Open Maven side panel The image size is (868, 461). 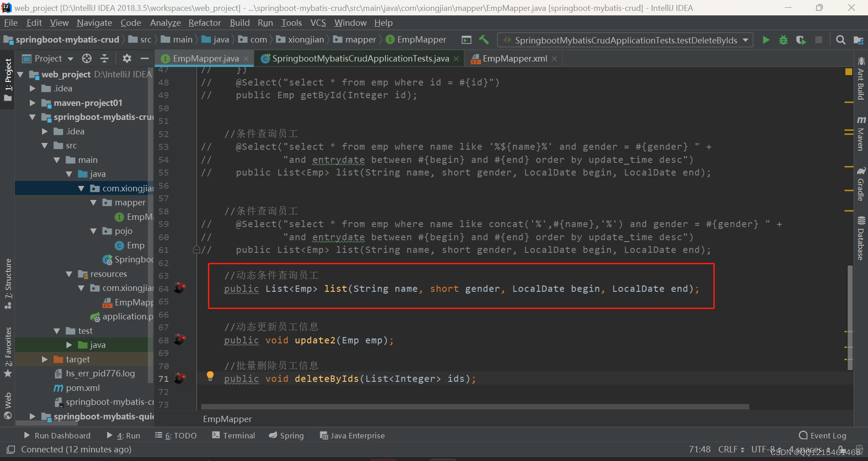point(861,133)
